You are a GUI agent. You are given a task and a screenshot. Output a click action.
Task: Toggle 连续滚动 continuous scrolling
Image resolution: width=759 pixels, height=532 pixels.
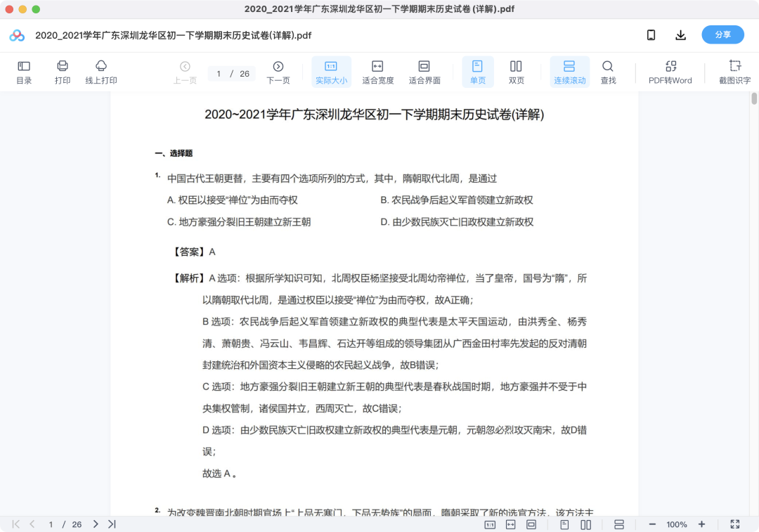(x=570, y=72)
